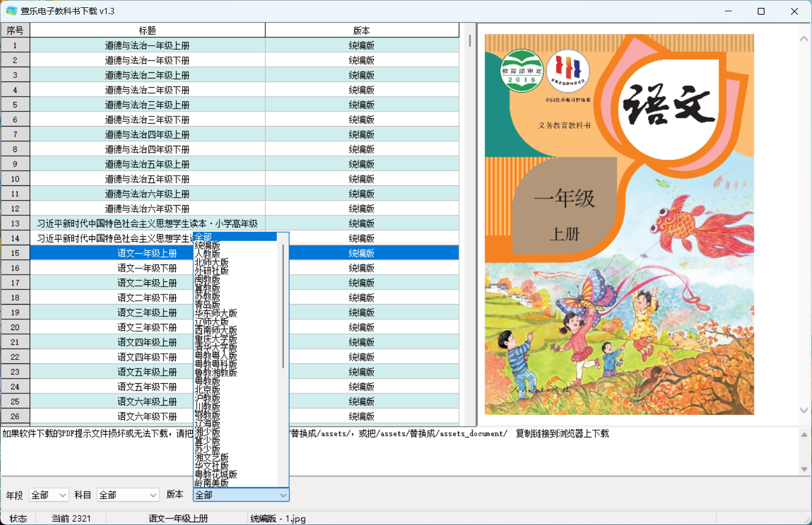This screenshot has height=525, width=812.
Task: Click row number 20 cell
Action: [x=15, y=327]
